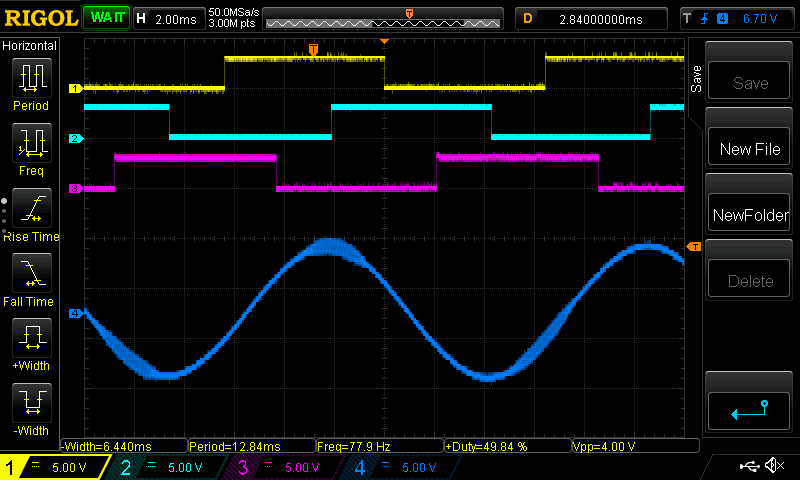Open the Save menu side tab
Viewport: 800px width, 480px height.
pyautogui.click(x=696, y=79)
